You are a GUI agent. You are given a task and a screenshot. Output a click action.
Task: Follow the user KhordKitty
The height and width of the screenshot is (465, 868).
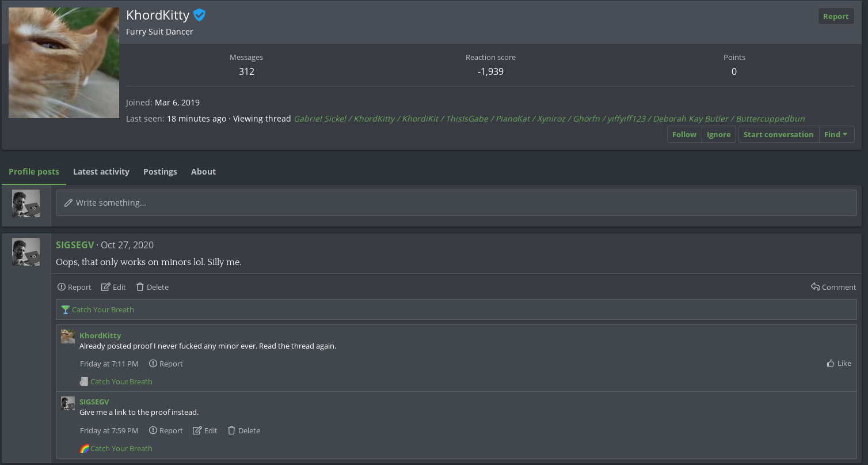coord(684,134)
